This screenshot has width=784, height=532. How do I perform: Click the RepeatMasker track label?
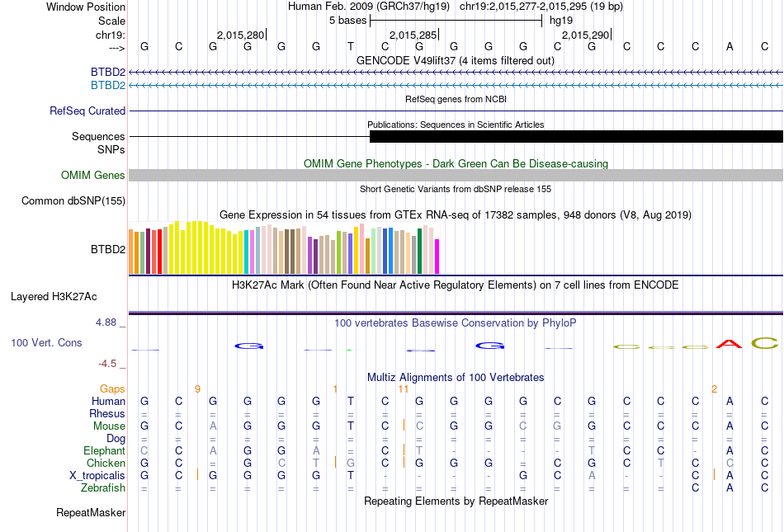pos(91,512)
